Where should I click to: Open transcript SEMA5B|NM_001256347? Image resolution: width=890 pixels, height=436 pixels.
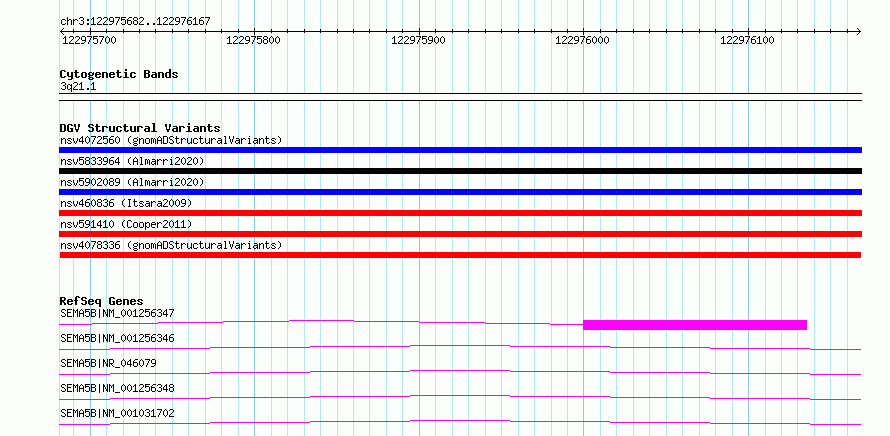[x=117, y=313]
